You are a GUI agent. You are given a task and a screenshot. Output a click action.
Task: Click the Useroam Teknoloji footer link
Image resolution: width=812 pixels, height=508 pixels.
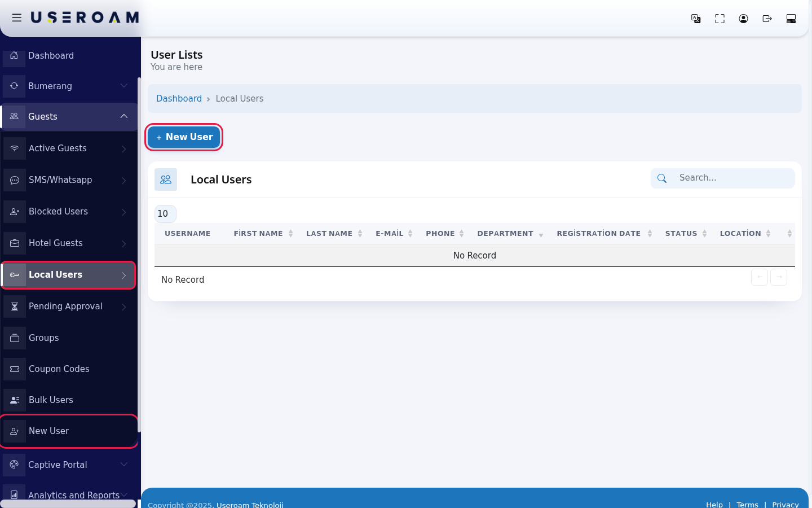(250, 505)
